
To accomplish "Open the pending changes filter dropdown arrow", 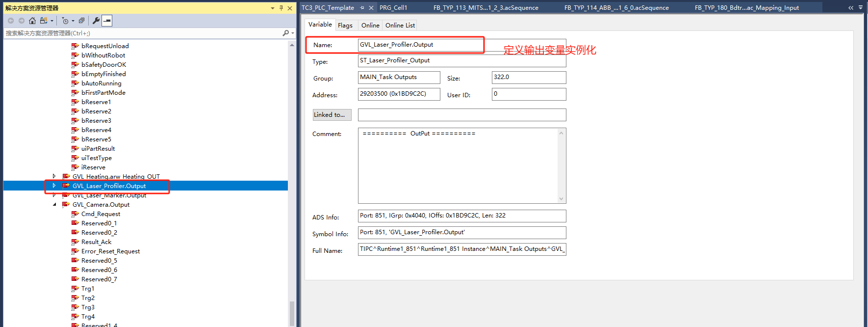I will coord(73,21).
